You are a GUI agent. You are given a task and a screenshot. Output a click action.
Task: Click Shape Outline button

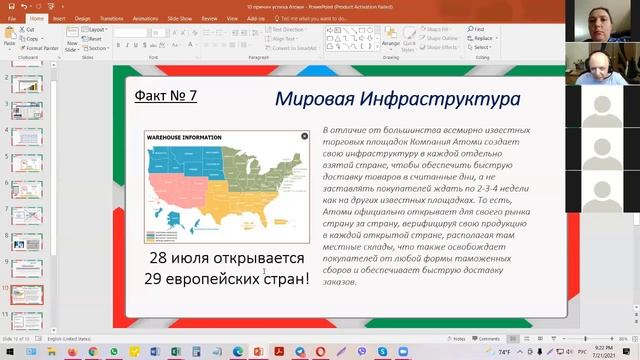click(439, 38)
